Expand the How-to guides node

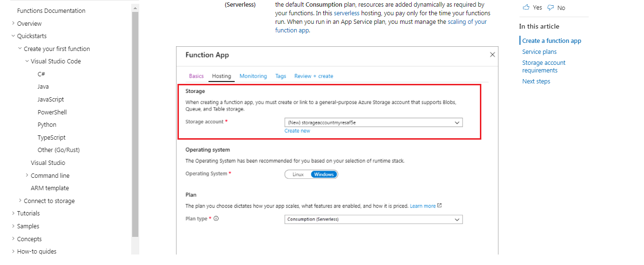pyautogui.click(x=13, y=252)
